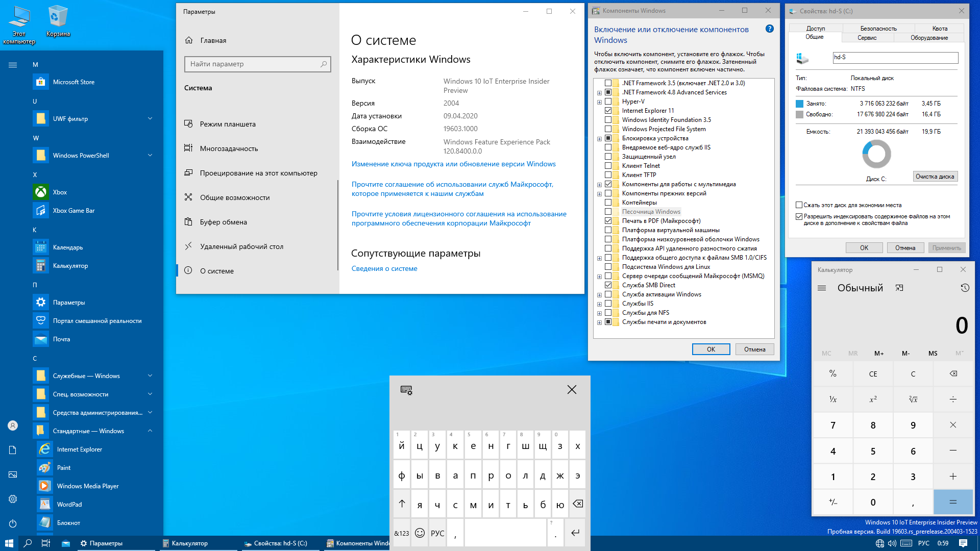Expand .NET Framework 4.8 Advanced Services
Image resolution: width=980 pixels, height=551 pixels.
point(599,93)
